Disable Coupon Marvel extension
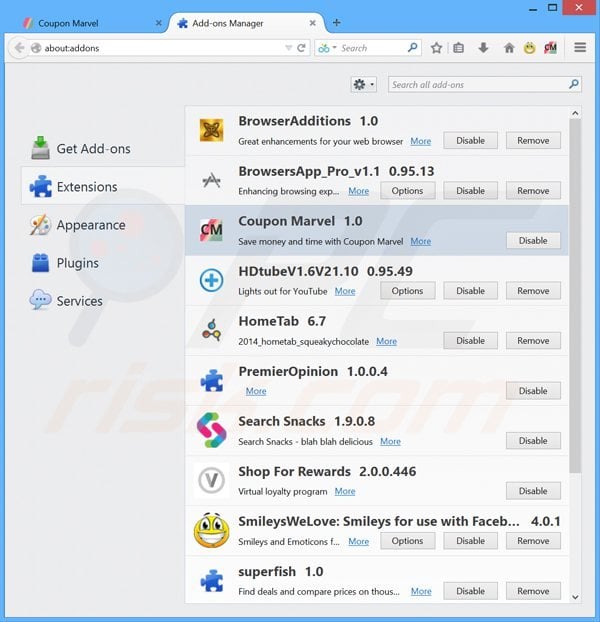This screenshot has width=600, height=622. (x=533, y=240)
